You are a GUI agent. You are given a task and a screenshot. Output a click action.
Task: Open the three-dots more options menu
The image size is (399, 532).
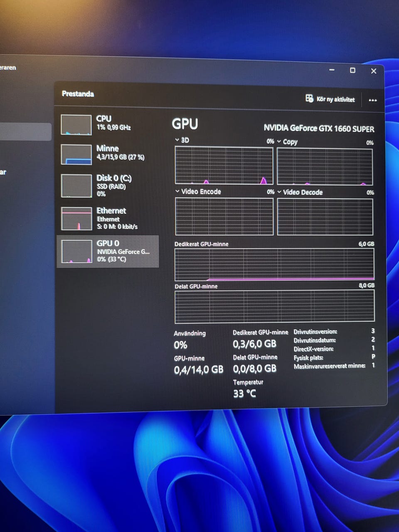pyautogui.click(x=373, y=100)
